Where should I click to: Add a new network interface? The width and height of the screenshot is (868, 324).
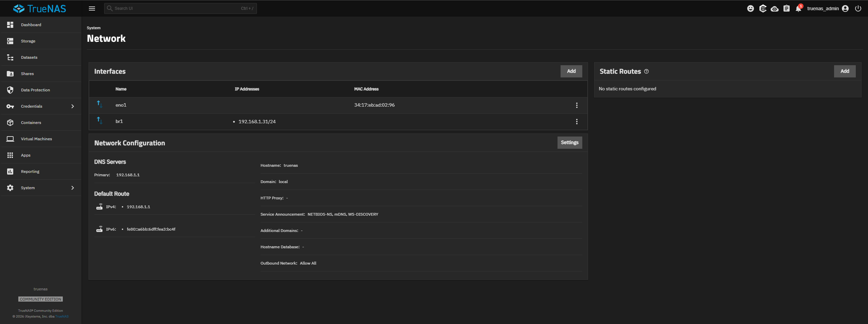571,71
